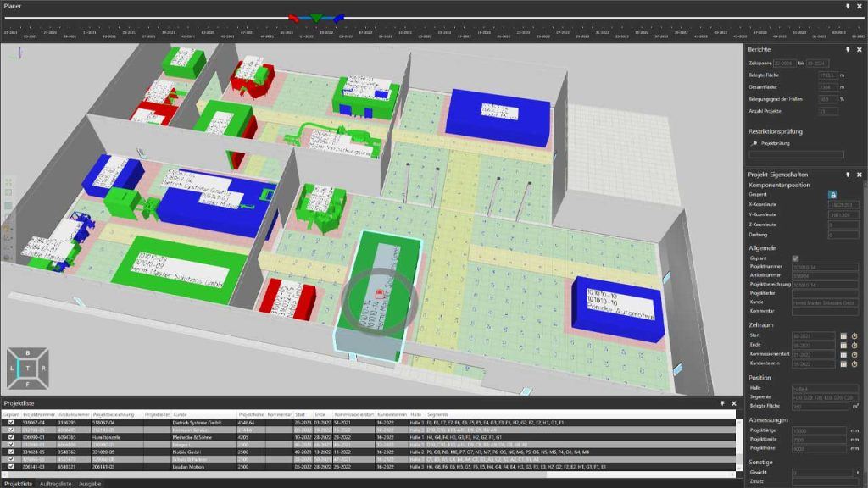
Task: Uncheck Geplant for the Dietrich Systeme row
Action: 11,421
